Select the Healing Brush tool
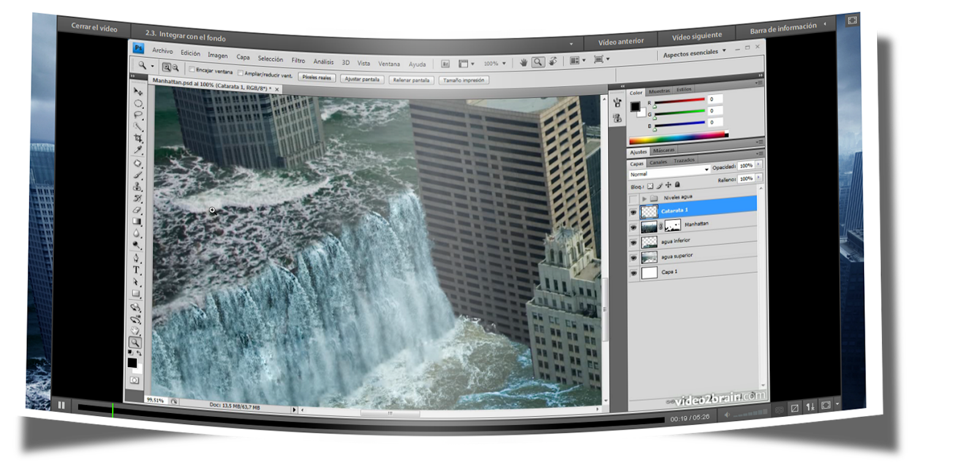This screenshot has height=462, width=980. (138, 163)
